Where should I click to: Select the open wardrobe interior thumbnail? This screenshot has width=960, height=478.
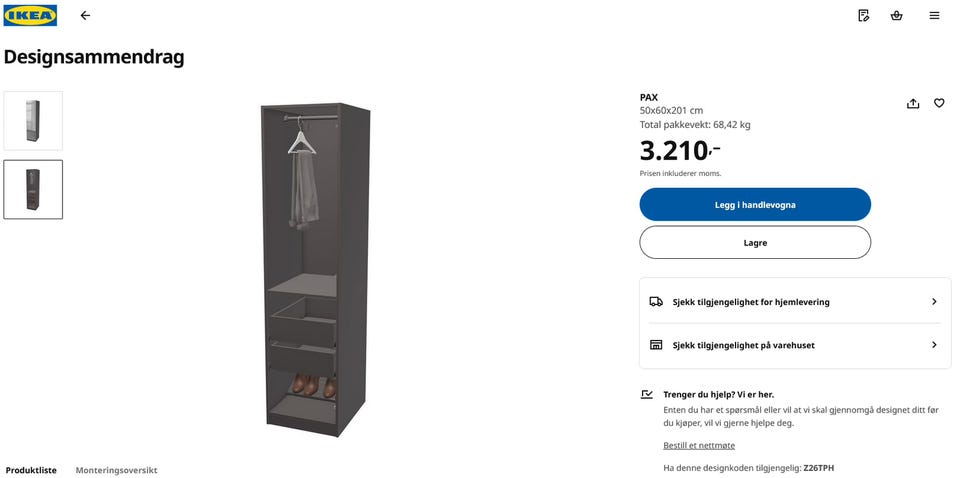pyautogui.click(x=33, y=189)
